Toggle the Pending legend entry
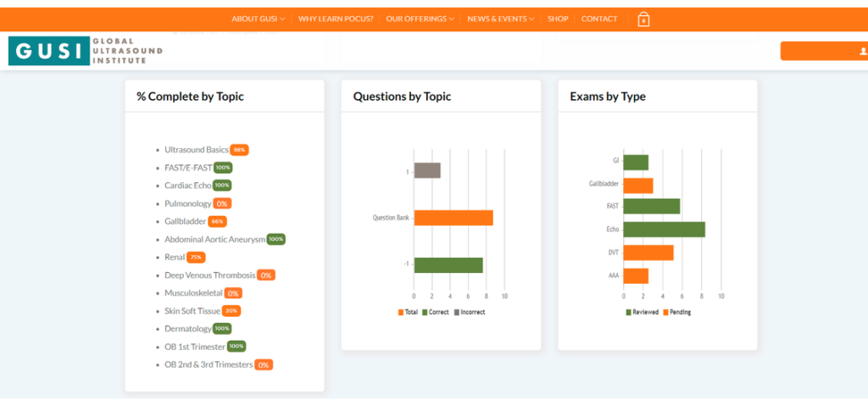This screenshot has height=406, width=868. [676, 313]
